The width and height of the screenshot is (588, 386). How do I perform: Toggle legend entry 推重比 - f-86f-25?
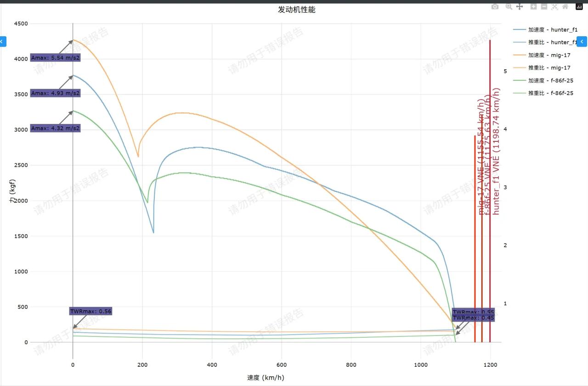543,93
